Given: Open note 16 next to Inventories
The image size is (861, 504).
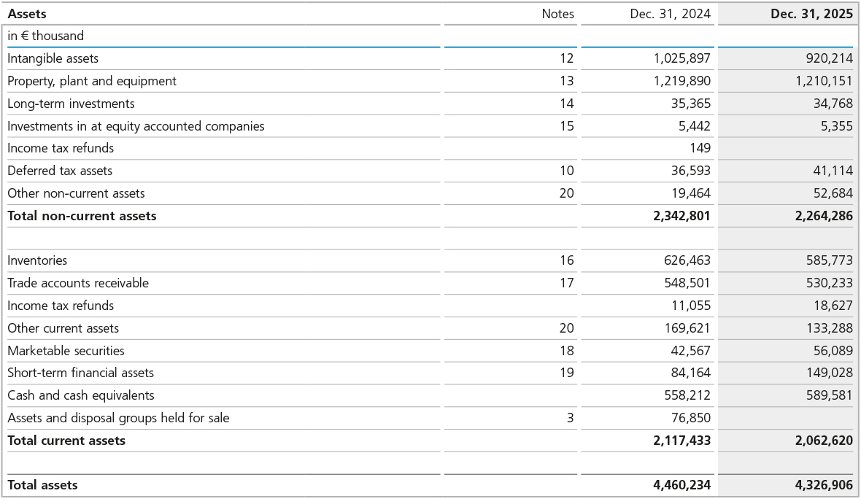Looking at the screenshot, I should coord(566,260).
